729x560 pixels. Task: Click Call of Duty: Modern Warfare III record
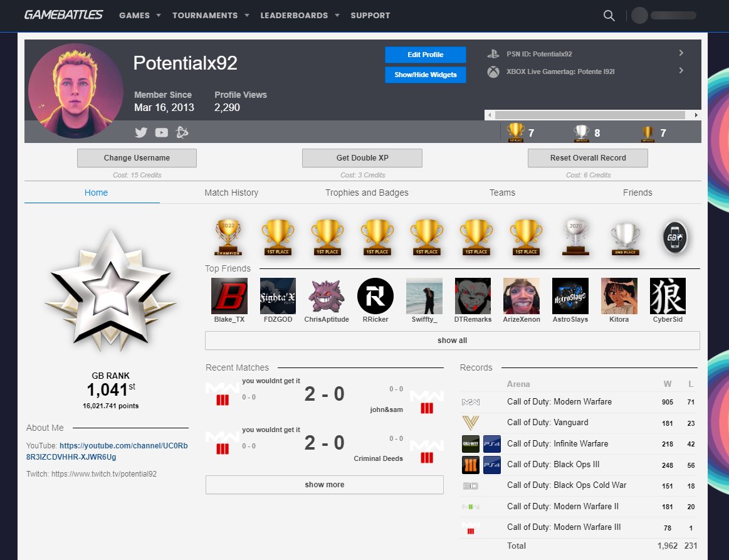(579, 527)
